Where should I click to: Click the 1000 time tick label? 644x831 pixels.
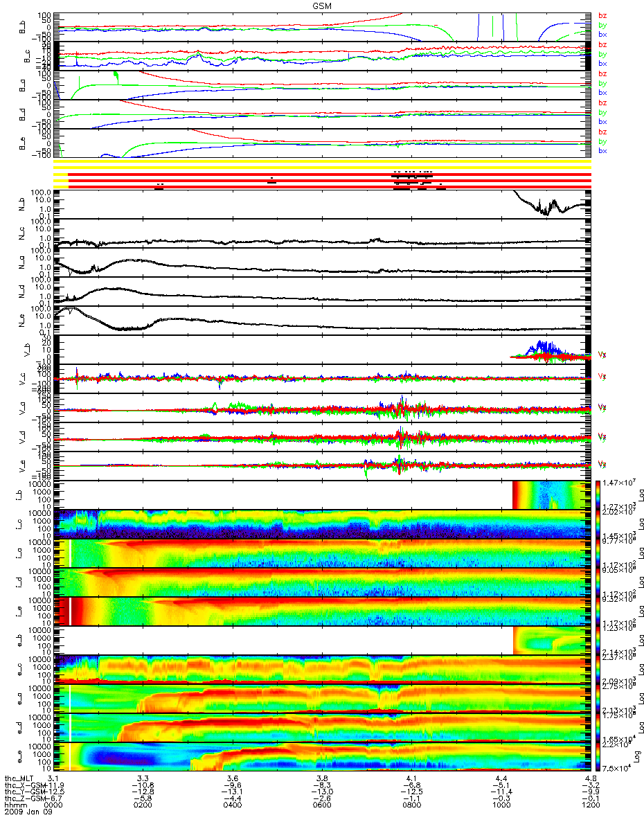tap(501, 804)
